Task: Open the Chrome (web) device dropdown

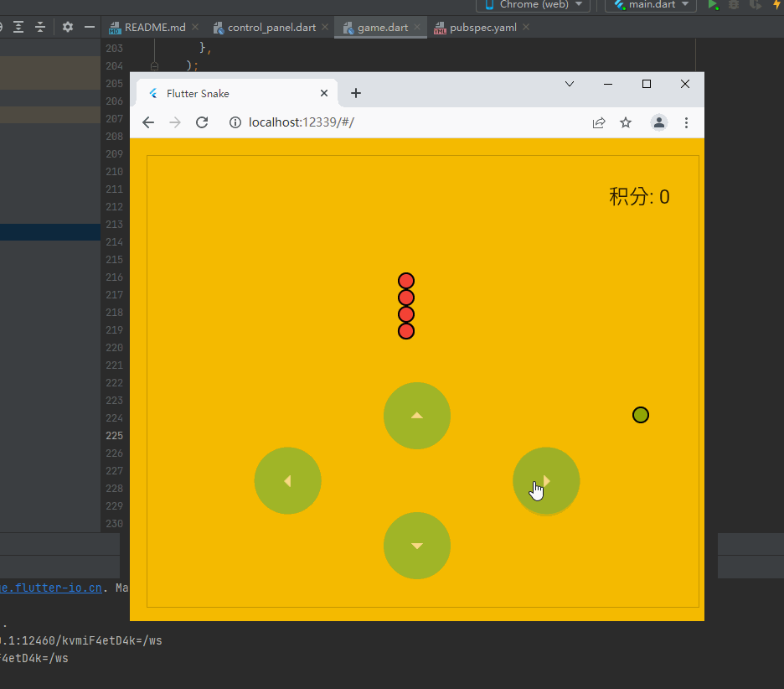Action: pos(533,6)
